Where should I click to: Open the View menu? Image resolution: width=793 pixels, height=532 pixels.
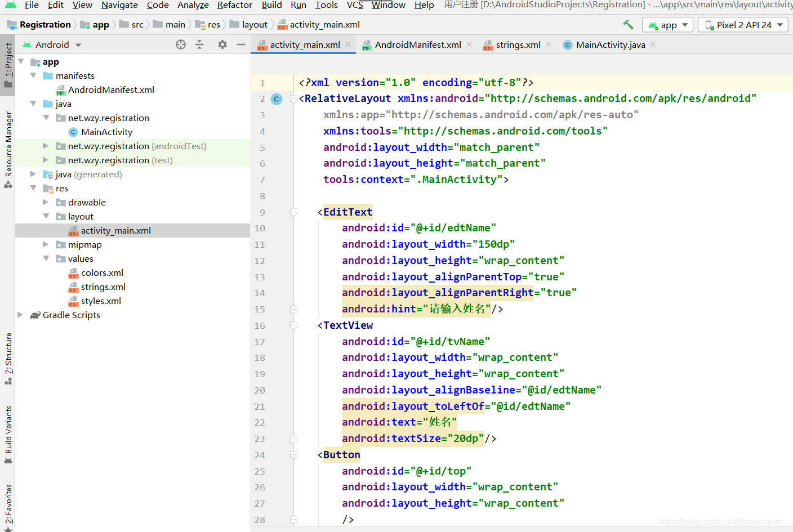click(x=82, y=5)
